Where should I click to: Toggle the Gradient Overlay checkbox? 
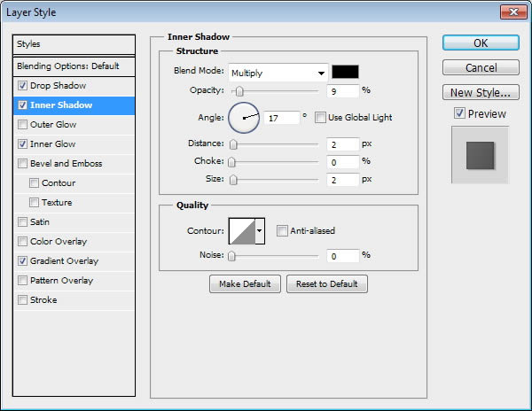pos(22,261)
